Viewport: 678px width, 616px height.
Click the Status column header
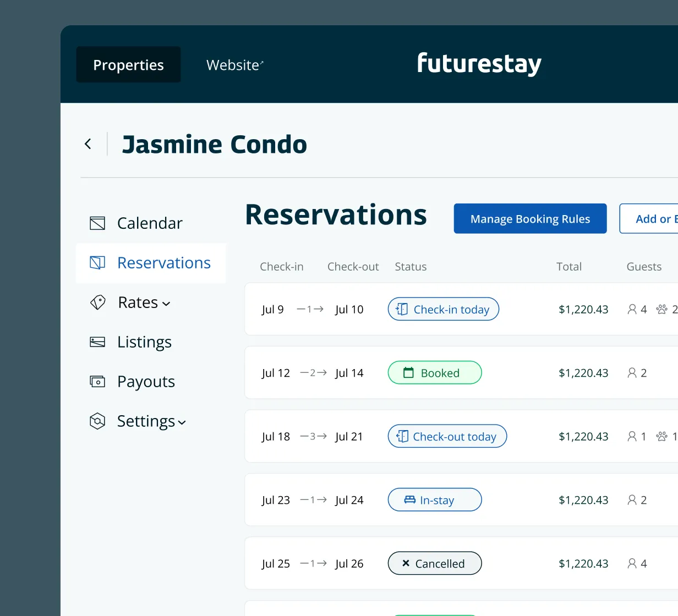coord(411,267)
